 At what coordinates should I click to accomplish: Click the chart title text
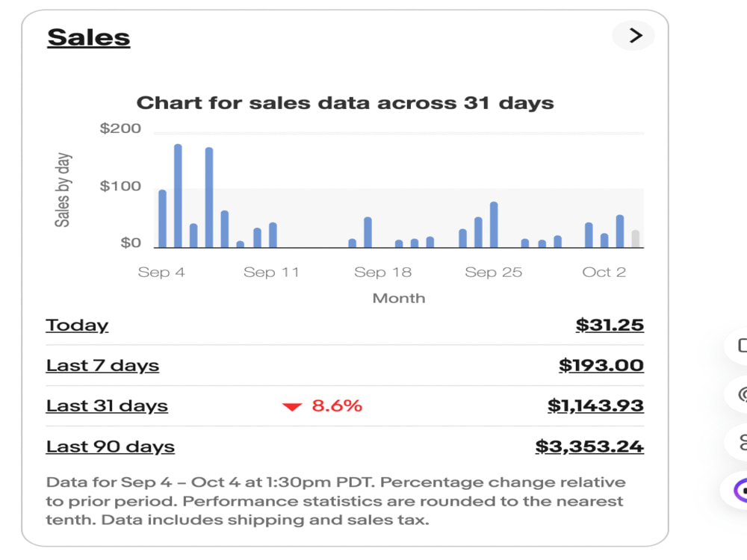point(345,103)
